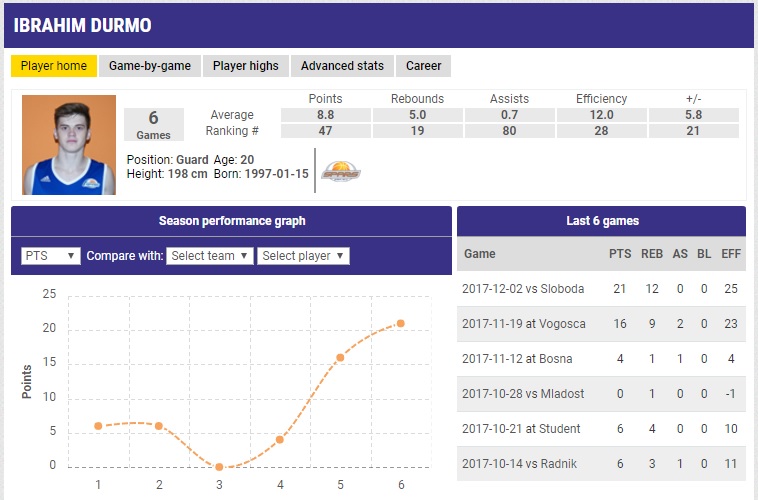Image resolution: width=758 pixels, height=500 pixels.
Task: Open the Player highs tab
Action: pyautogui.click(x=246, y=66)
